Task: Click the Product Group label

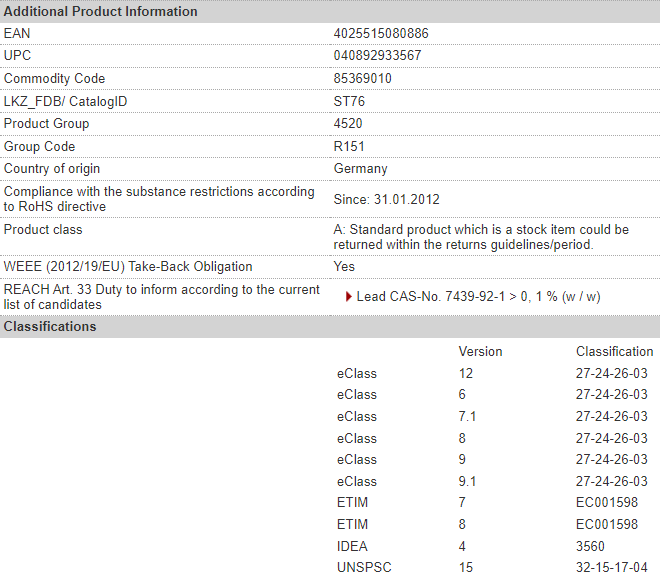Action: point(46,123)
